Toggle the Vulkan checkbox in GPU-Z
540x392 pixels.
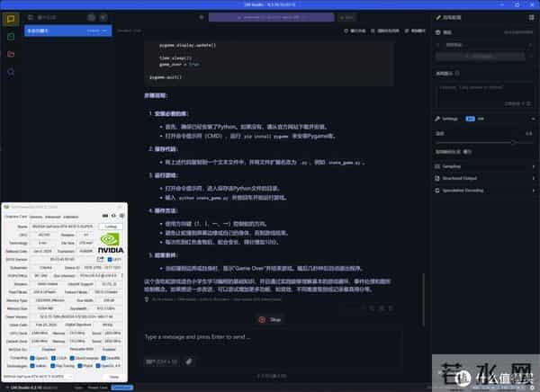tap(32, 366)
